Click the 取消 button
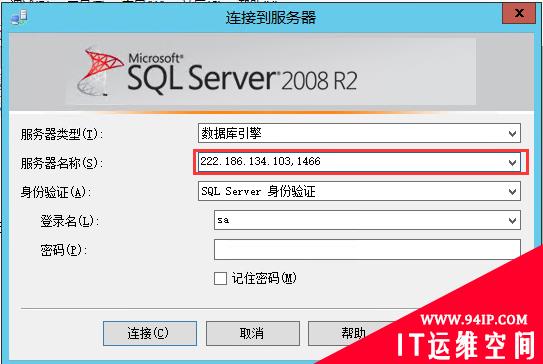543x364 pixels. tap(252, 333)
